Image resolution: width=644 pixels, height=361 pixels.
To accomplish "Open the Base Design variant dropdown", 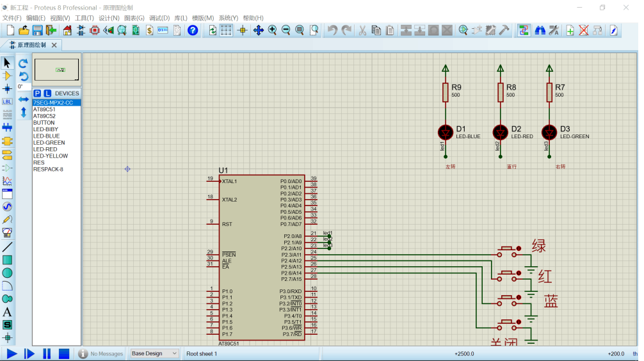I will (x=154, y=353).
